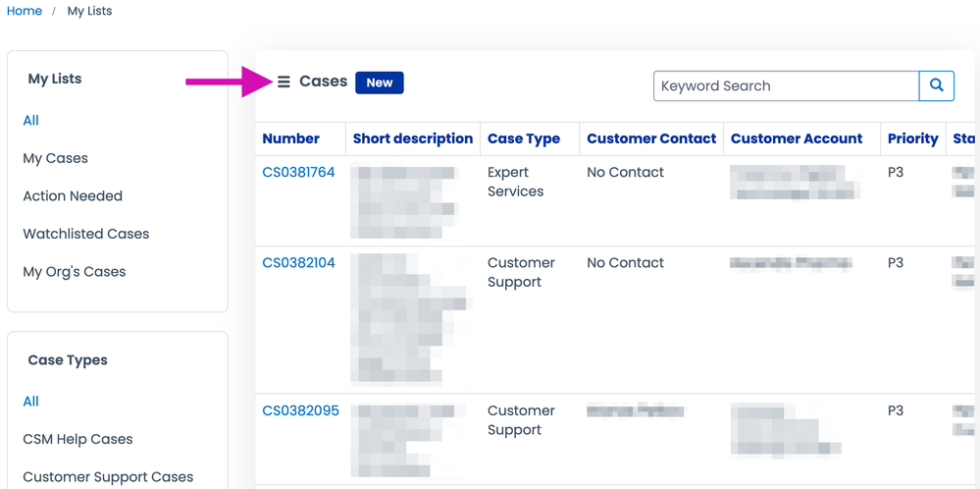Viewport: 980px width, 489px height.
Task: Open the hamburger list menu beside Cases
Action: coord(284,82)
